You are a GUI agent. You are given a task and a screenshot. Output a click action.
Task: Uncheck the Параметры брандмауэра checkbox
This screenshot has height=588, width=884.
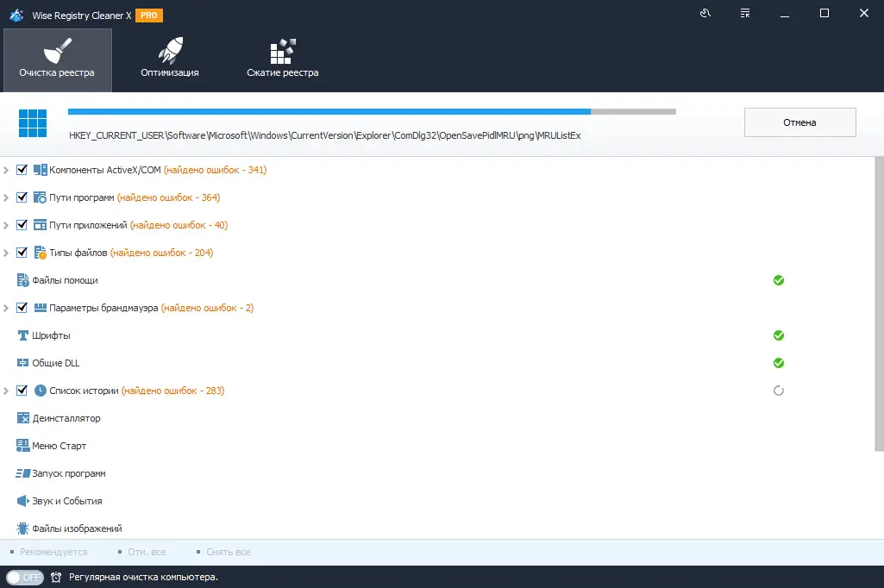coord(22,308)
